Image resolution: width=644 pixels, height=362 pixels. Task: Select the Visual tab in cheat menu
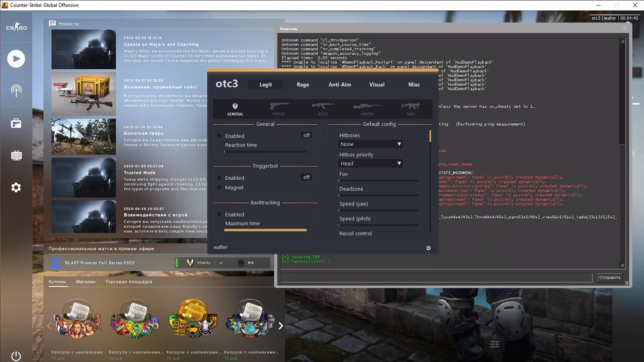coord(376,84)
